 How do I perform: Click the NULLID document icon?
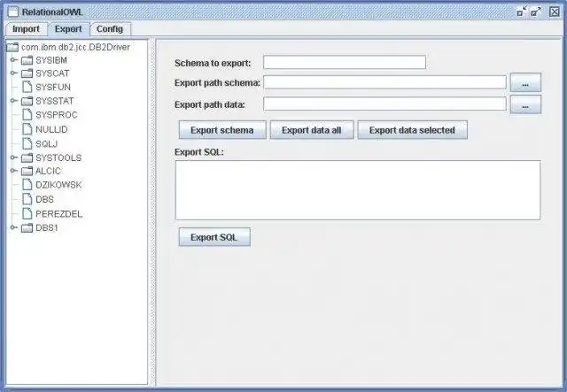27,129
